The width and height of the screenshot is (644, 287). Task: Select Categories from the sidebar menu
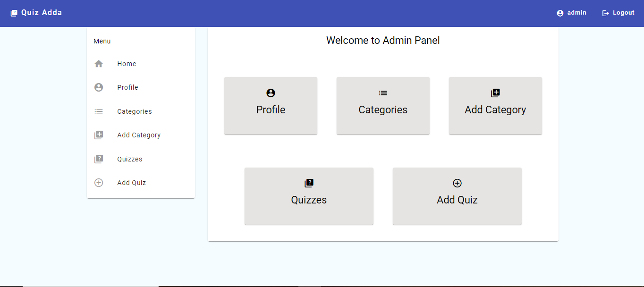click(x=134, y=111)
